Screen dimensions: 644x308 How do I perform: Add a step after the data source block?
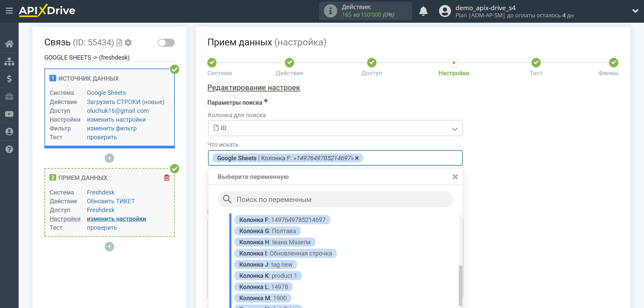point(109,158)
